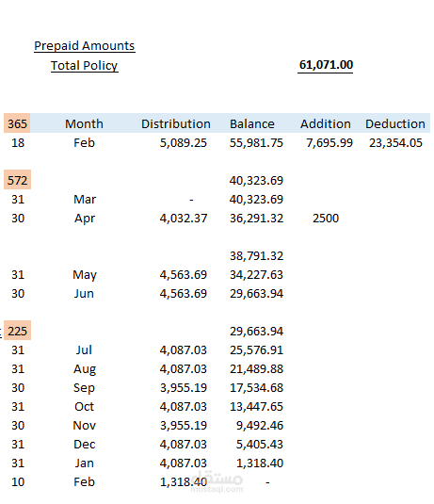The image size is (434, 504).
Task: Click the Deduction column header
Action: click(x=395, y=123)
